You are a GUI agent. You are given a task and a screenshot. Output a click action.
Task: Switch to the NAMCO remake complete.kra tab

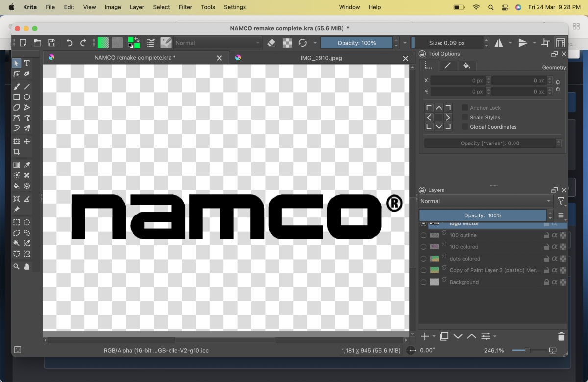coord(135,58)
